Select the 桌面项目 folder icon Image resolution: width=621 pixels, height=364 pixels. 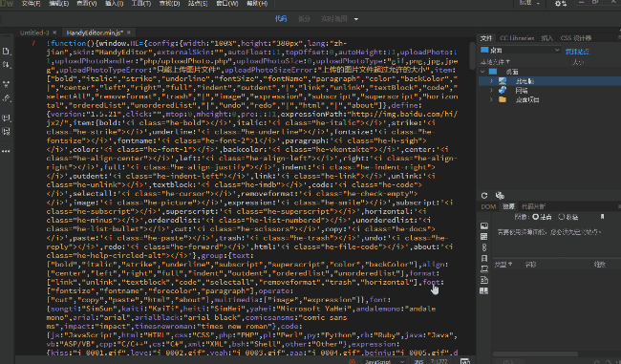[503, 99]
